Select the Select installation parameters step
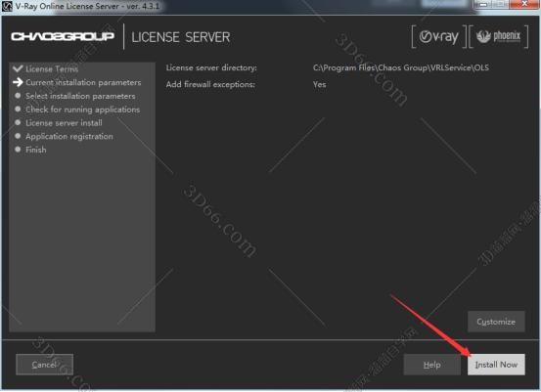The height and width of the screenshot is (392, 541). [x=80, y=96]
